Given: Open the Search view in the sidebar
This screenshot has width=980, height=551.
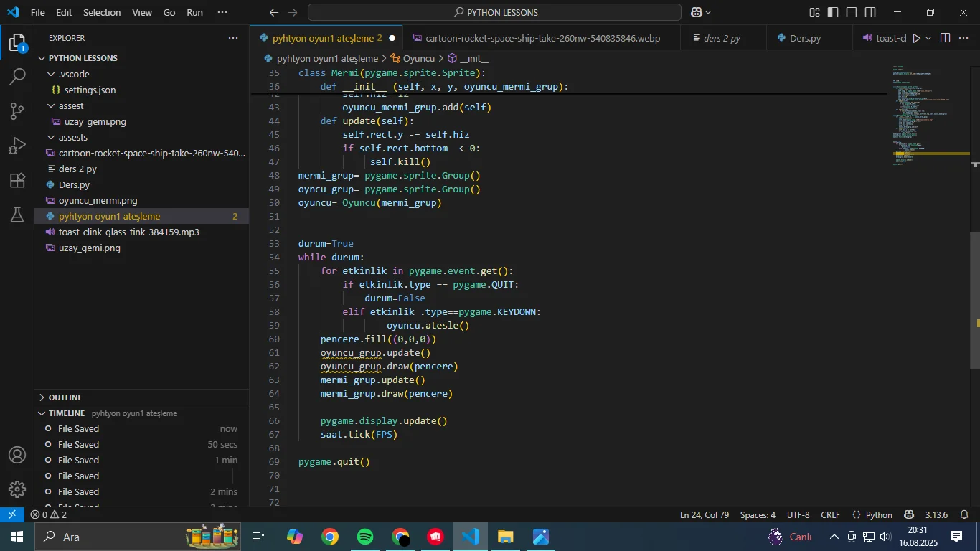Looking at the screenshot, I should [17, 75].
